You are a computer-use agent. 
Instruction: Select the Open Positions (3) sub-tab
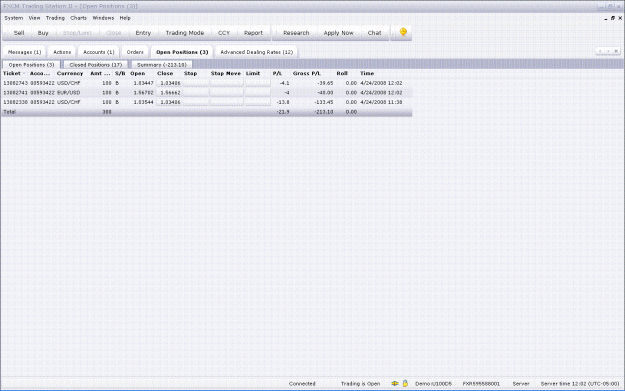[x=31, y=65]
